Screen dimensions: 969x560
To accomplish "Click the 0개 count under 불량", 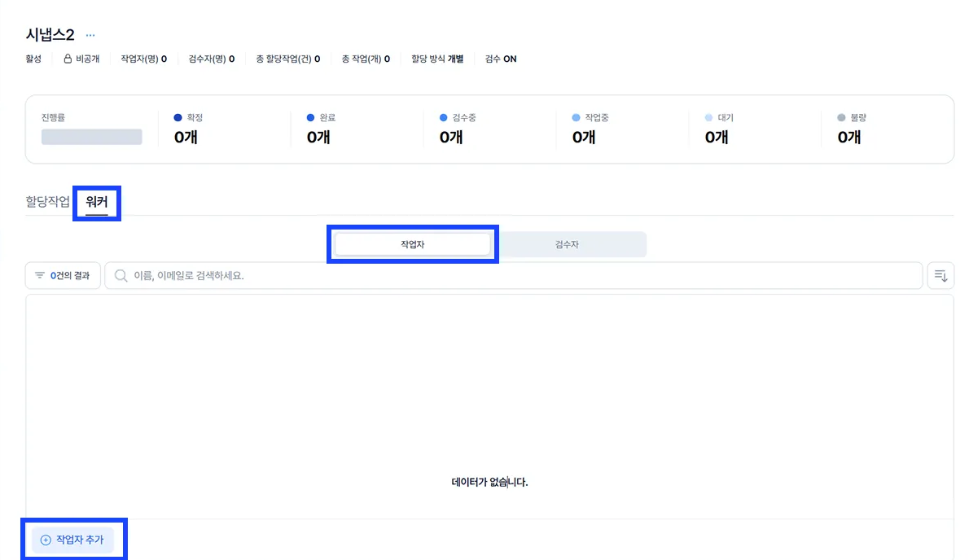I will click(849, 137).
